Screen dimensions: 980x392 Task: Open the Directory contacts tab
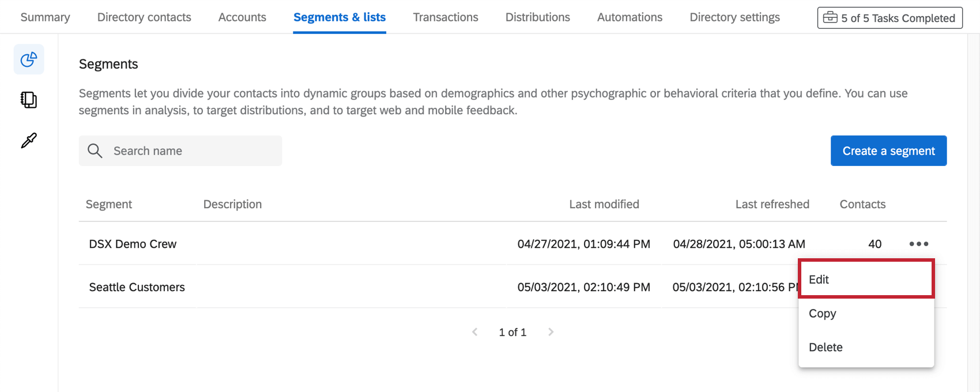(144, 17)
